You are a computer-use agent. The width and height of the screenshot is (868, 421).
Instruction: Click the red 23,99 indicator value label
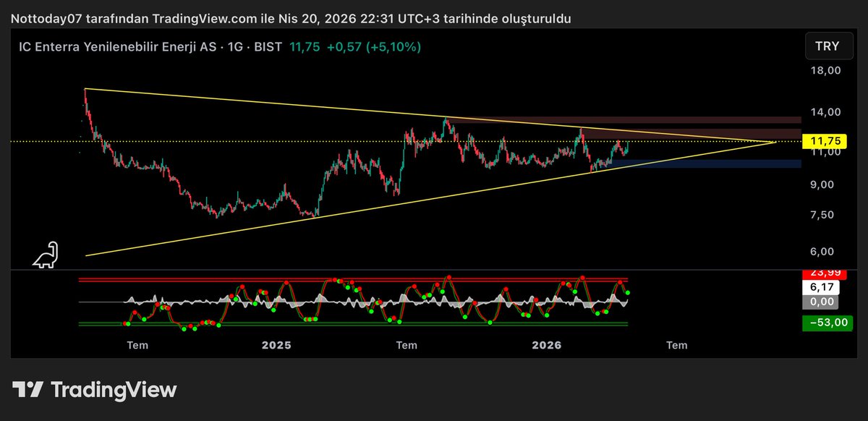click(x=825, y=273)
